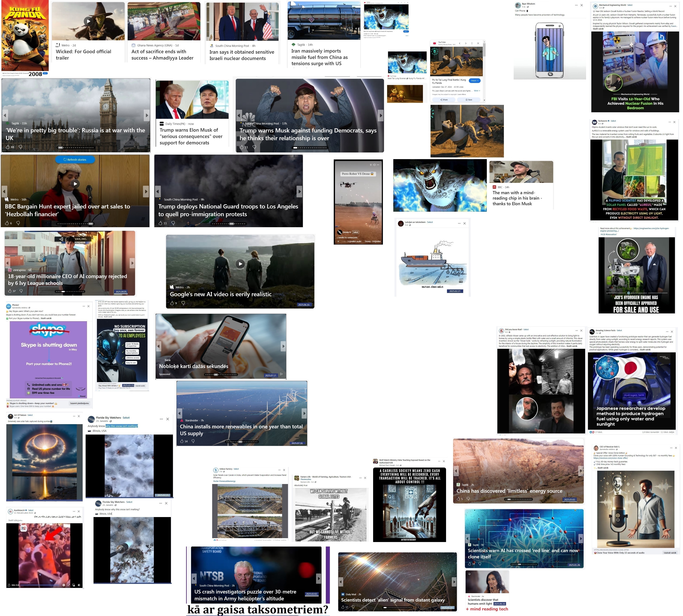This screenshot has width=683, height=616.
Task: Open post options on Skype Phone2 ad
Action: [x=84, y=306]
